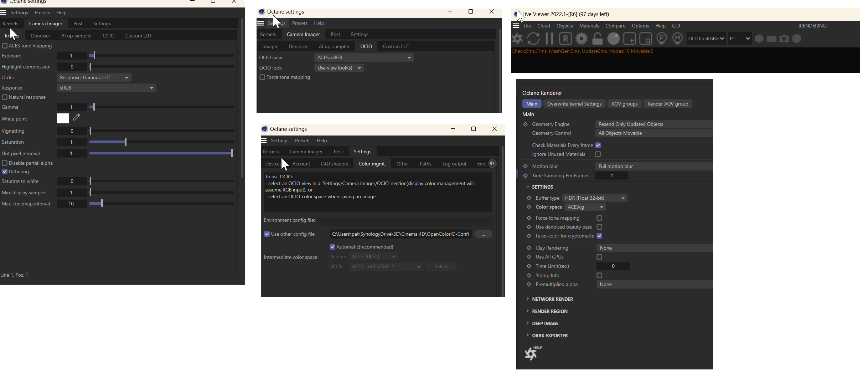Open the OCIO look dropdown
This screenshot has width=868, height=378.
click(x=339, y=68)
